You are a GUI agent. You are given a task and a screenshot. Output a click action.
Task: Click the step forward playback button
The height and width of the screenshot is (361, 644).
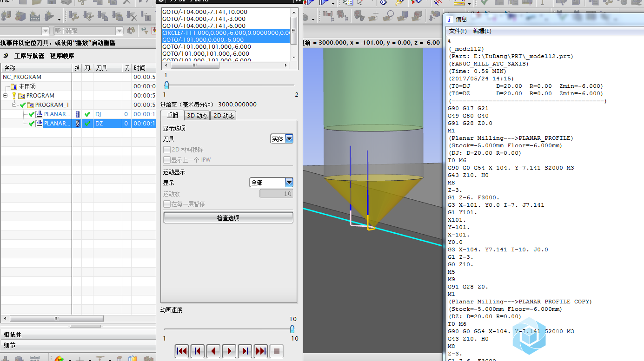point(245,351)
